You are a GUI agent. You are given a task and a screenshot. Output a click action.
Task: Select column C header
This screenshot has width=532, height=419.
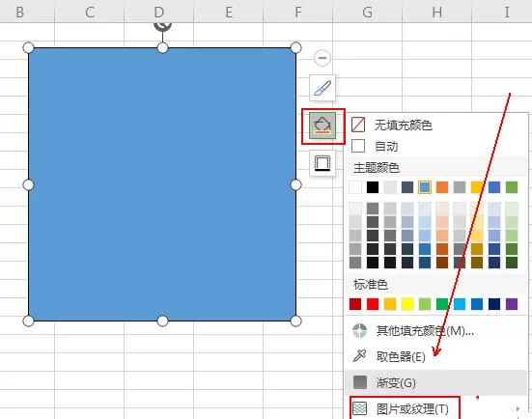[x=89, y=13]
